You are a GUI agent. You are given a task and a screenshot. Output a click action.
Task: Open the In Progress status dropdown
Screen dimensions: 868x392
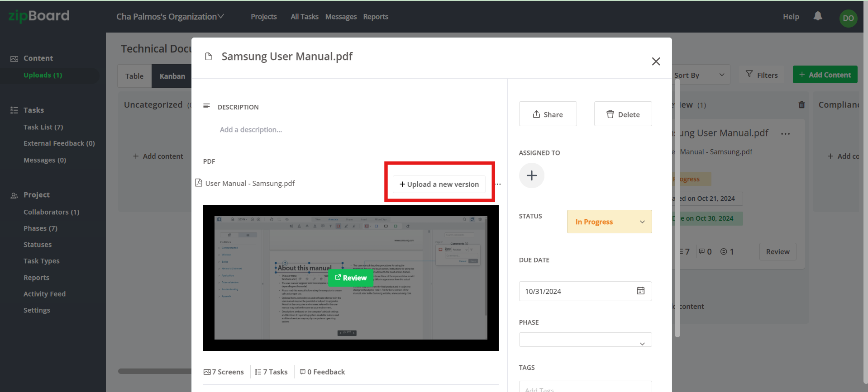[609, 222]
